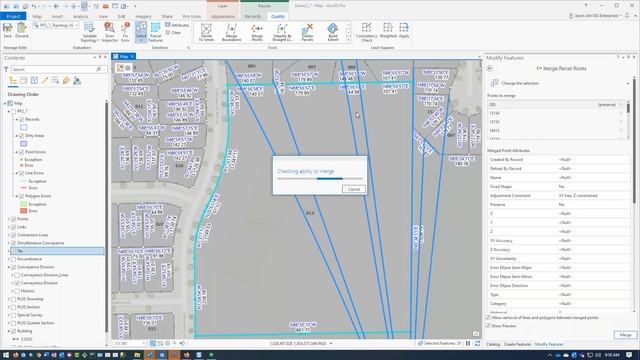Cancel the Checking ability to merge dialog

click(x=353, y=189)
